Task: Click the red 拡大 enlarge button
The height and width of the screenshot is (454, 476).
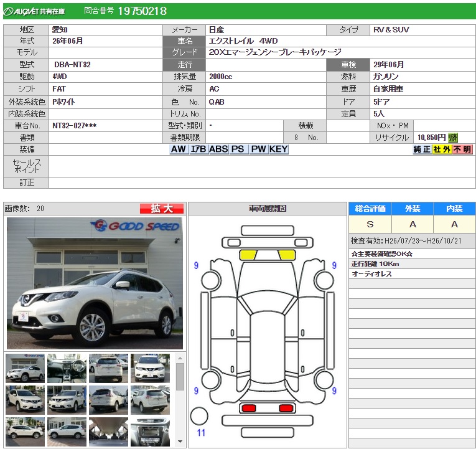Action: tap(161, 209)
